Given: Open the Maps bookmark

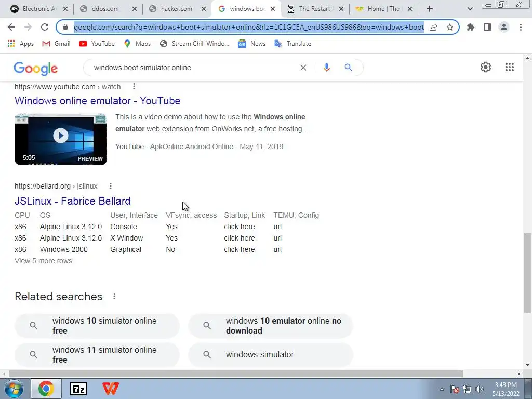Looking at the screenshot, I should click(137, 44).
